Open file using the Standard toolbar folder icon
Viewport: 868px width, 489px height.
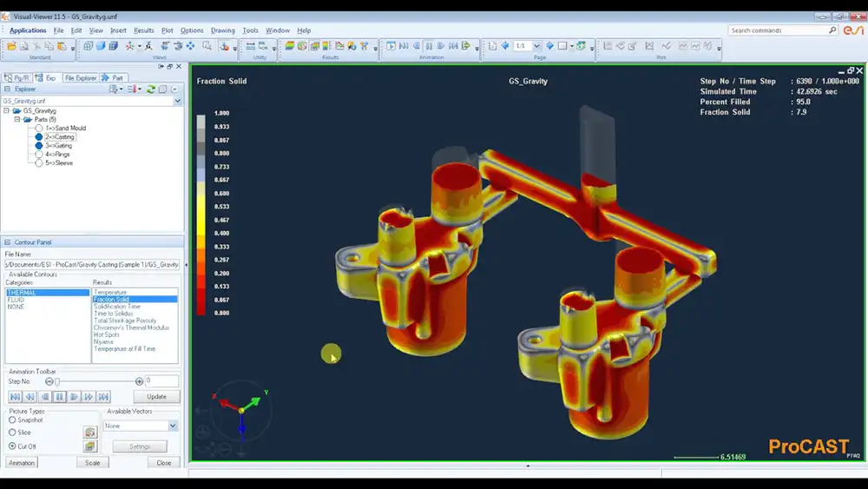(11, 47)
